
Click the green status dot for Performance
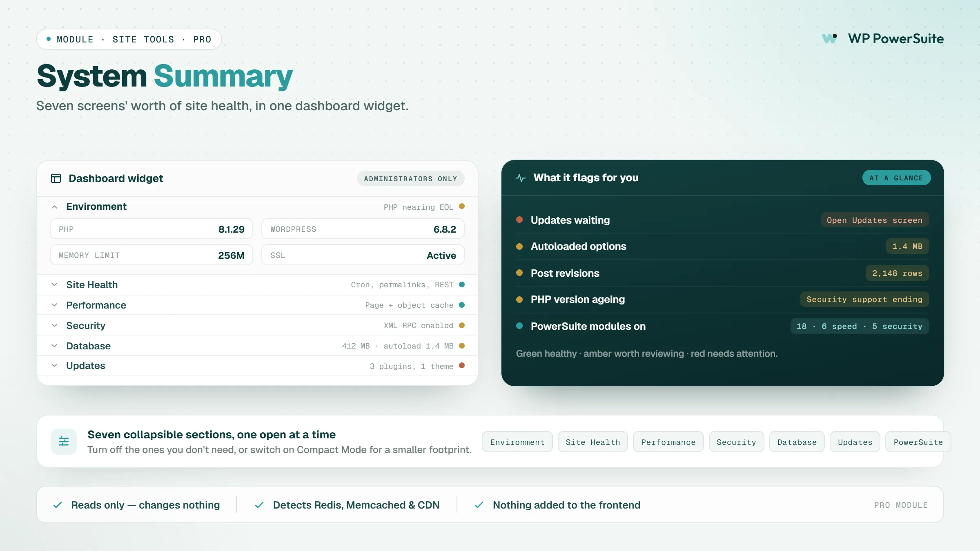coord(462,305)
